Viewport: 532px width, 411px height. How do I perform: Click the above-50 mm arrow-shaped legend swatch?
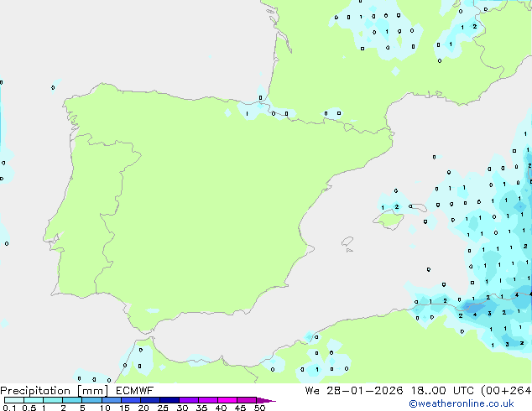266,400
